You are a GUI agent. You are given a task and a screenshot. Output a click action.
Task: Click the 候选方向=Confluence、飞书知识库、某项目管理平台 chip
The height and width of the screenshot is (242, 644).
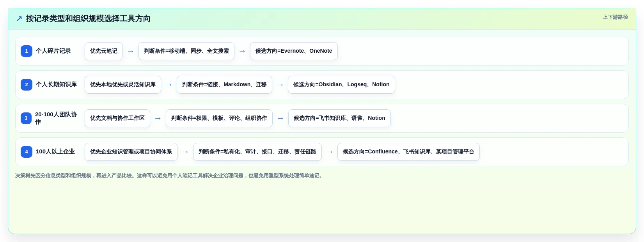tap(408, 152)
